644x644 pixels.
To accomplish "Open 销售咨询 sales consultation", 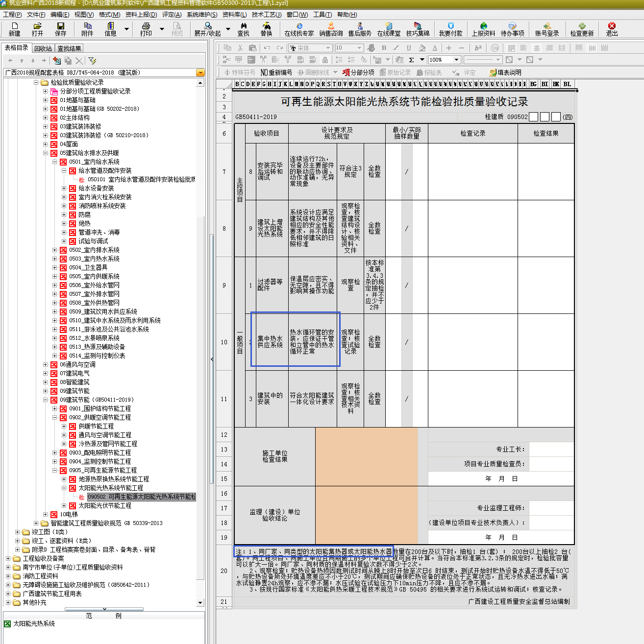I will tap(331, 29).
